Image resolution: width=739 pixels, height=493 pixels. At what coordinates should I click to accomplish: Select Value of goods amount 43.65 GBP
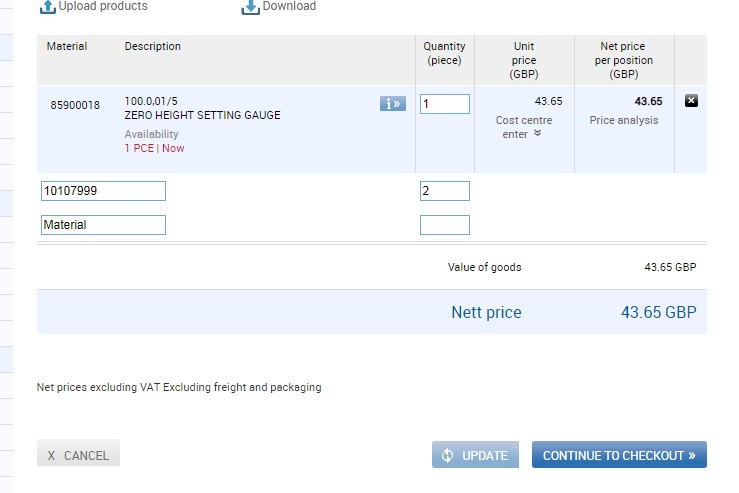(670, 267)
